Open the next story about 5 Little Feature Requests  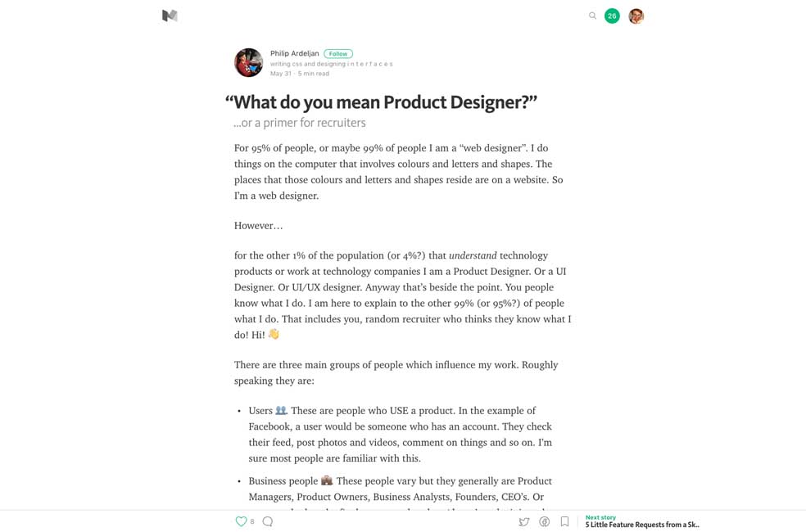(642, 525)
